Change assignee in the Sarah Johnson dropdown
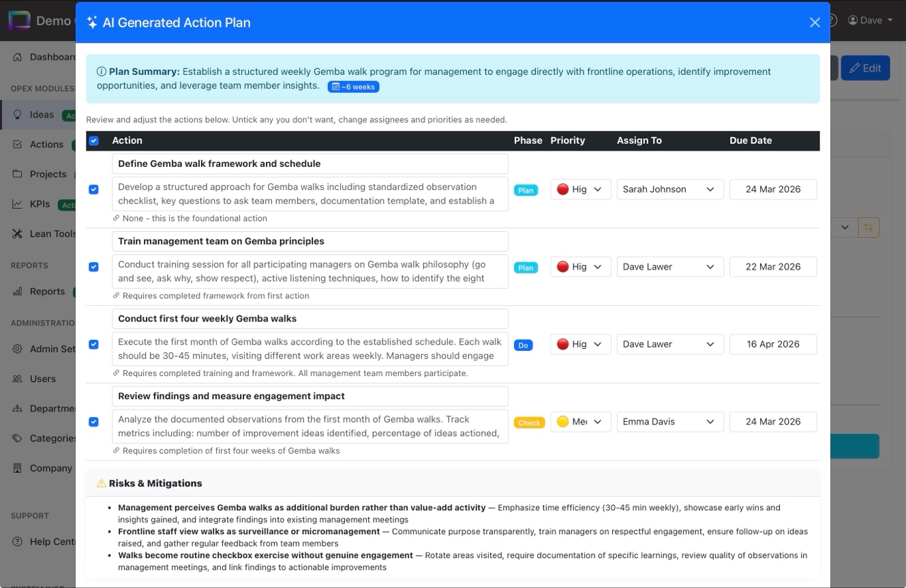 [x=669, y=189]
